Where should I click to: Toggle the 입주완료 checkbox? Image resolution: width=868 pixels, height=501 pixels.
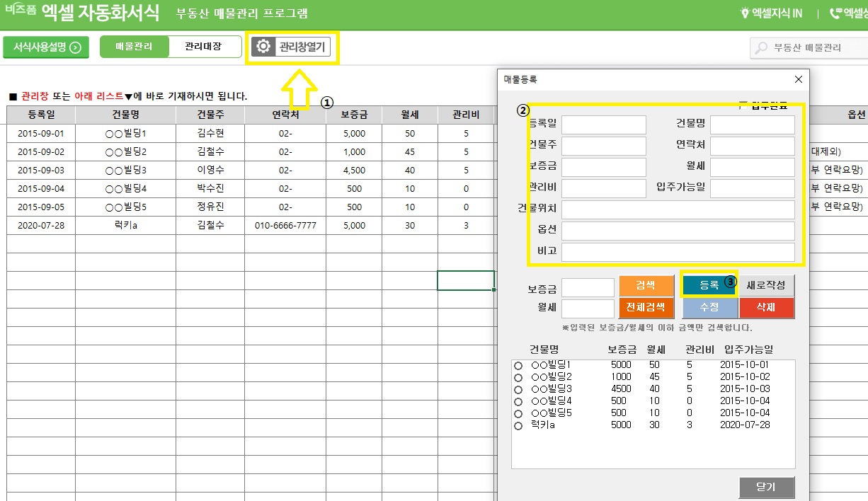point(743,105)
